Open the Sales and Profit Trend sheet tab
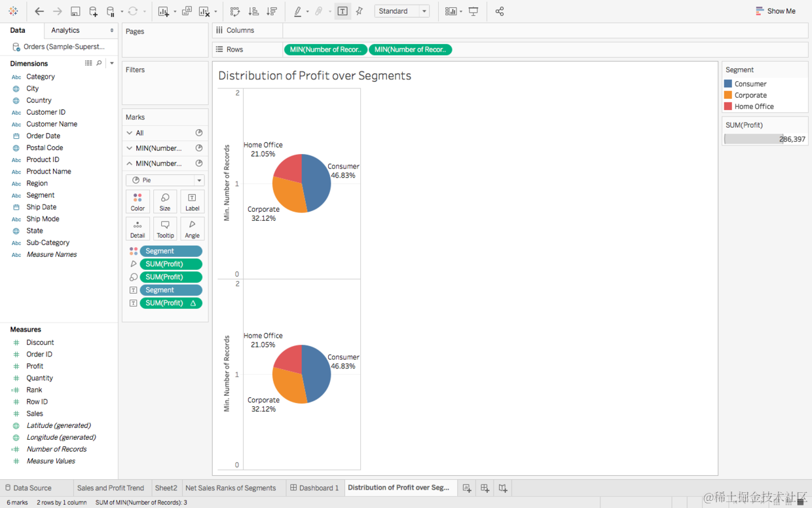The width and height of the screenshot is (812, 508). 111,488
